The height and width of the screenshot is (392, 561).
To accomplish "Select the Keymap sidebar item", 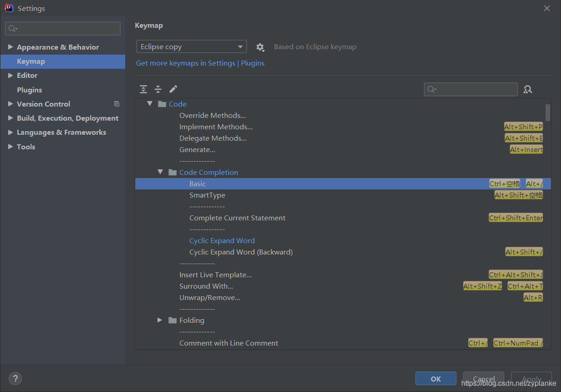I will point(31,61).
